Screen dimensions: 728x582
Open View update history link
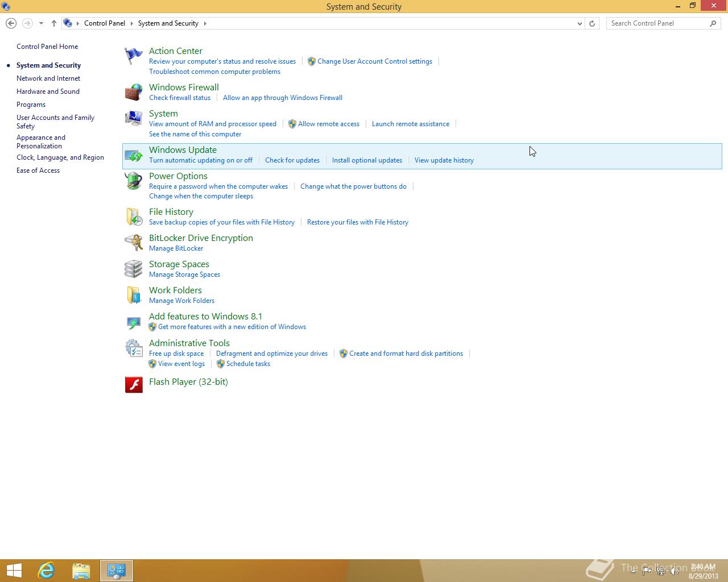(444, 160)
